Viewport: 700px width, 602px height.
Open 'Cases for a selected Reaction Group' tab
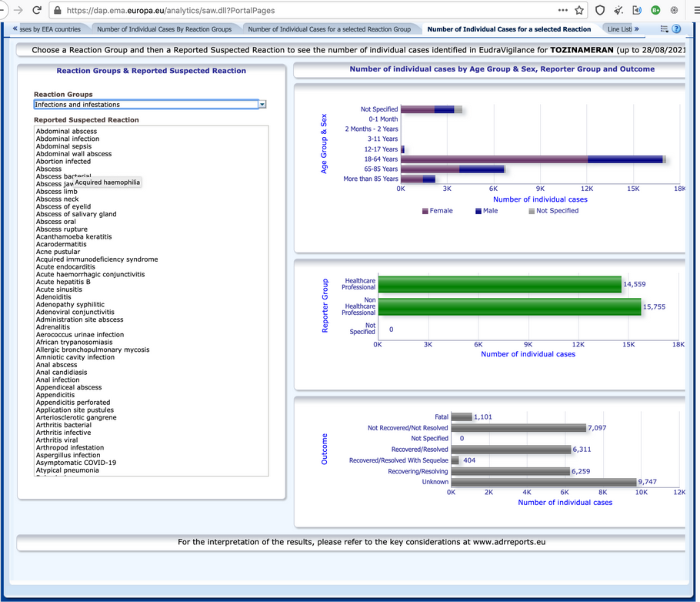coord(329,29)
